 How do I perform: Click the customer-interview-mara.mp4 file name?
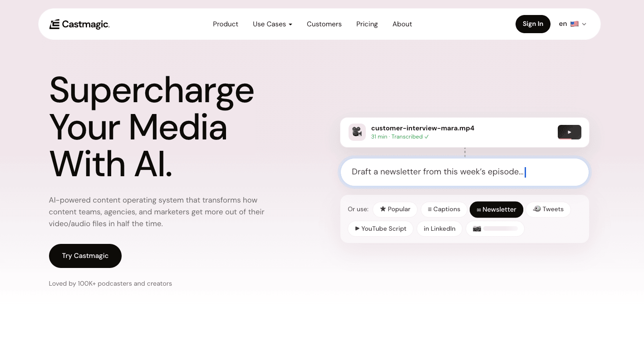tap(423, 128)
